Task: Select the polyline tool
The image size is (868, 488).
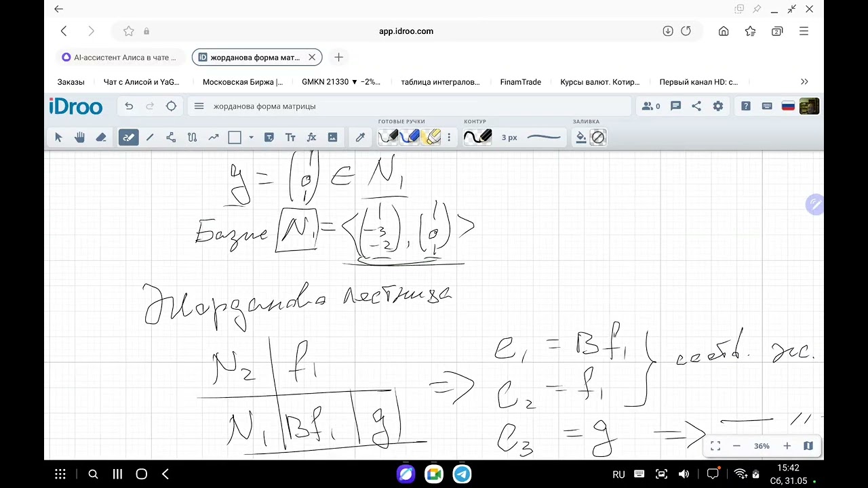Action: pos(171,138)
